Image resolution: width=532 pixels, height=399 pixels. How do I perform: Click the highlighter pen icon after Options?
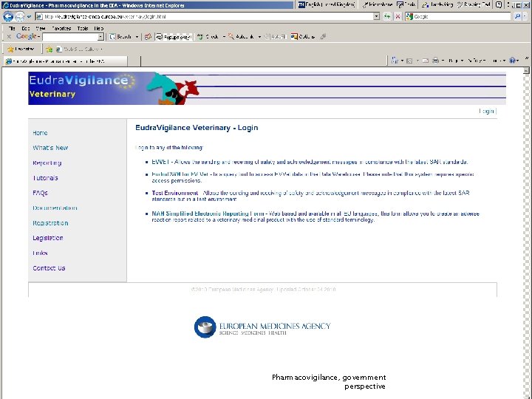click(x=323, y=36)
